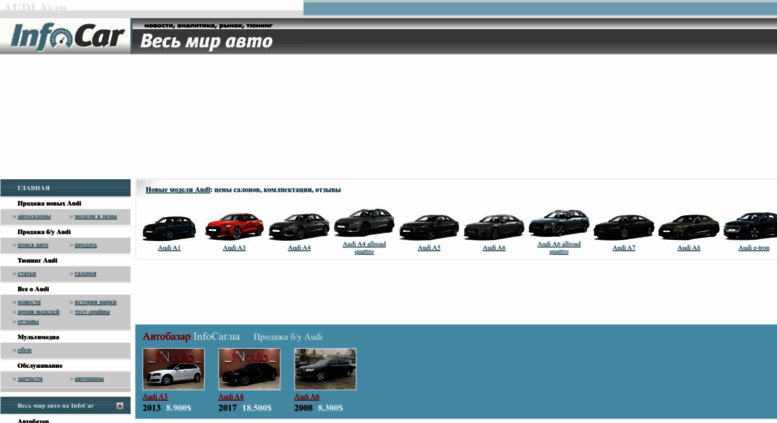Open the тест-драйвы link
The height and width of the screenshot is (423, 777).
[92, 312]
